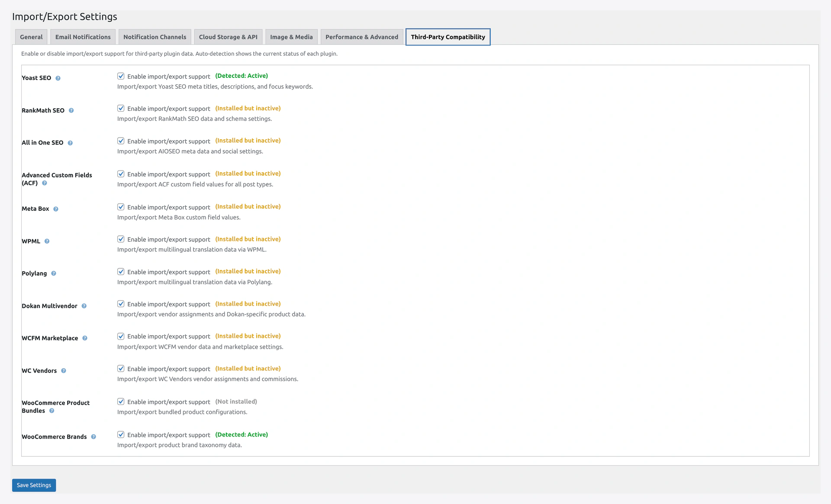The height and width of the screenshot is (504, 831).
Task: Uncheck Dokan Multivendor support checkbox
Action: 121,304
